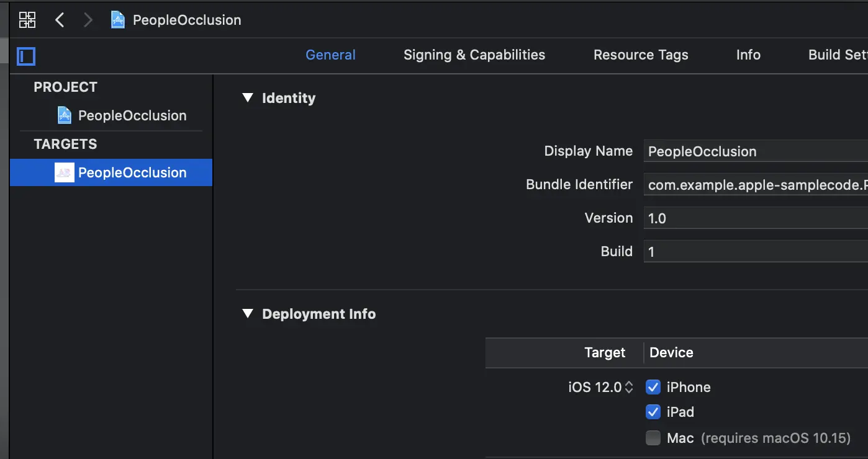Viewport: 868px width, 459px height.
Task: Click the PeopleOcclusion breadcrumb project icon
Action: tap(117, 20)
